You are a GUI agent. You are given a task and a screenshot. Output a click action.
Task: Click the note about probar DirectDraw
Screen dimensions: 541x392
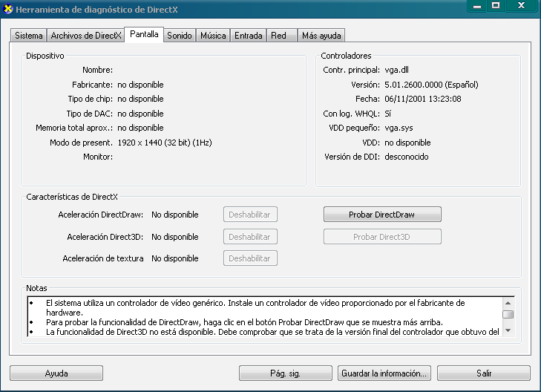244,322
